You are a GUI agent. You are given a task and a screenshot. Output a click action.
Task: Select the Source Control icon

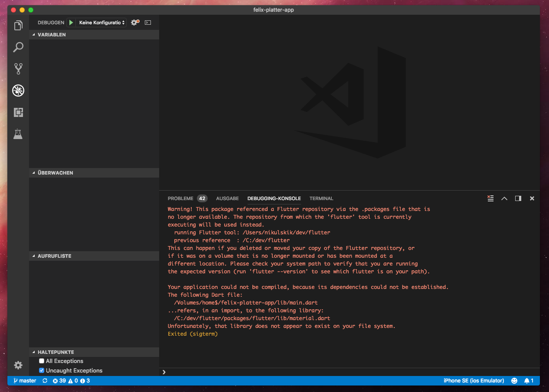pyautogui.click(x=18, y=69)
